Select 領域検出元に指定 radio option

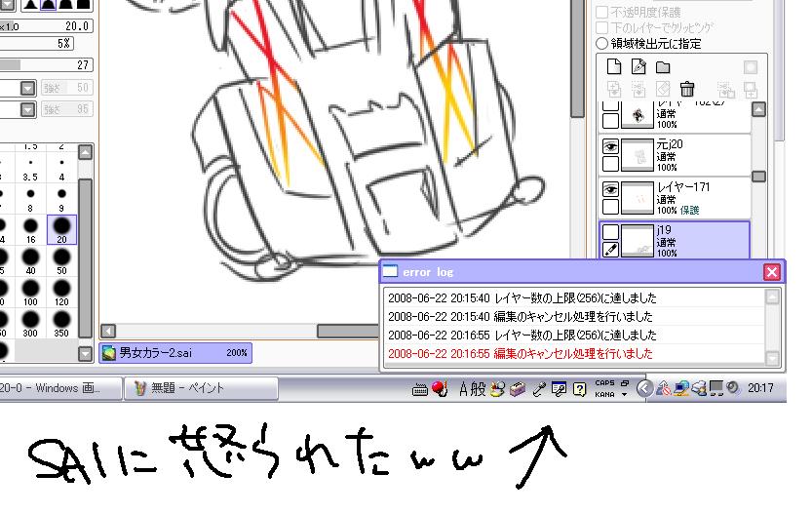pyautogui.click(x=601, y=43)
